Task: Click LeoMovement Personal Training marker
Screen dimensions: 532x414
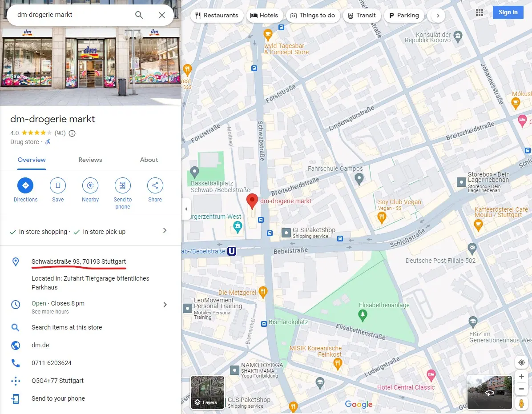Action: [x=187, y=308]
